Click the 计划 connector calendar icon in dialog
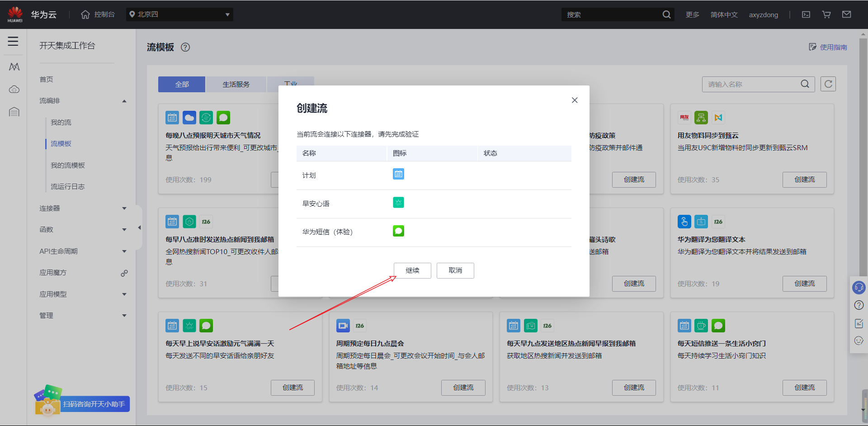Screen dimensions: 868x426 pyautogui.click(x=398, y=174)
